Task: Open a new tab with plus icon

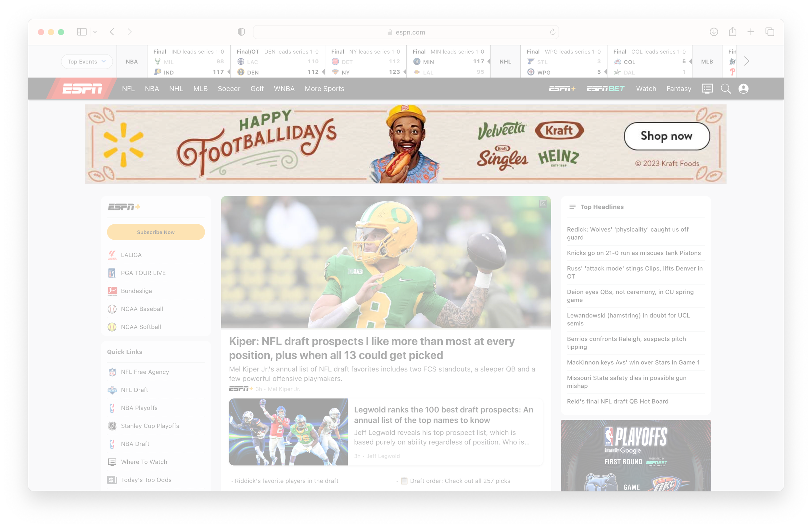Action: [751, 32]
